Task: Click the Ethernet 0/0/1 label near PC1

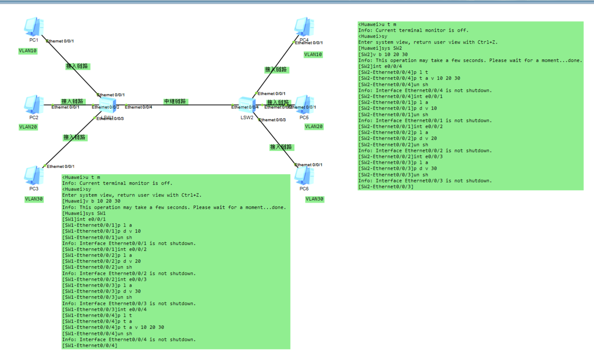Action: [60, 41]
